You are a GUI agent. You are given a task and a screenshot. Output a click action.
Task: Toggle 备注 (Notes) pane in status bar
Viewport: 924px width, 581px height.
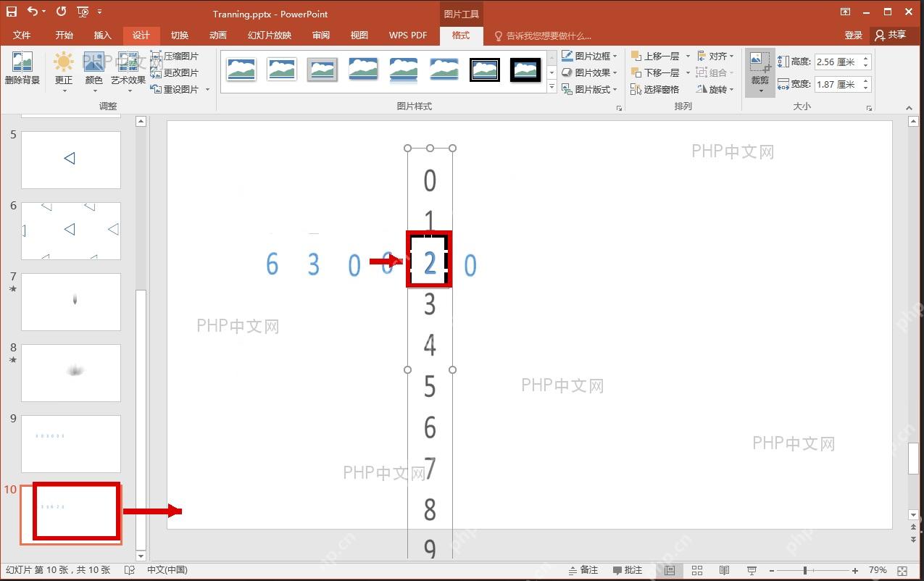(583, 570)
